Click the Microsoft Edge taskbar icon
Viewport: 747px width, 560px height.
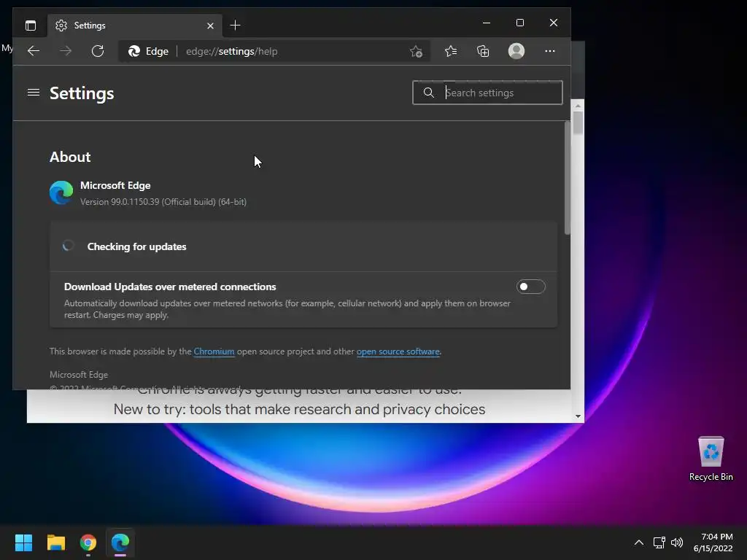120,542
